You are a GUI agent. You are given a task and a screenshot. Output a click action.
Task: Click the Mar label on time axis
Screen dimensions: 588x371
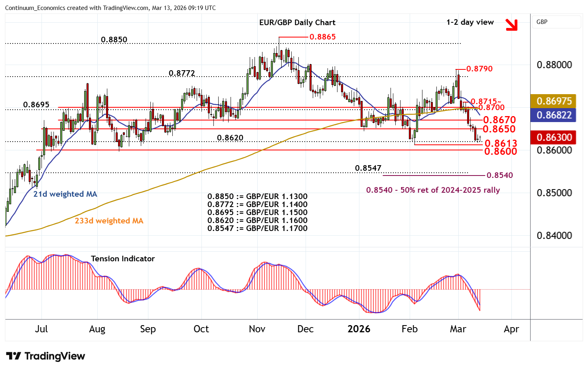458,329
